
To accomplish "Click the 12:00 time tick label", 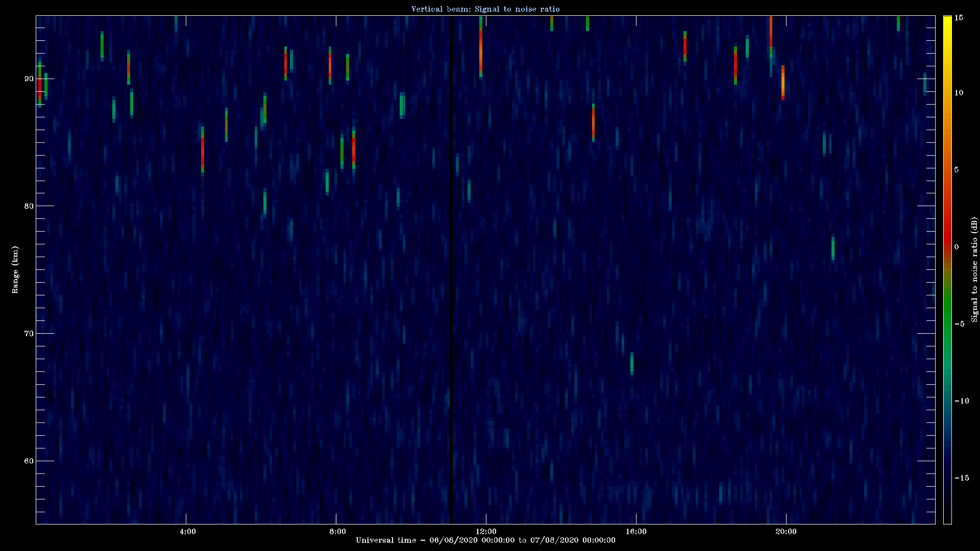I will tap(486, 532).
